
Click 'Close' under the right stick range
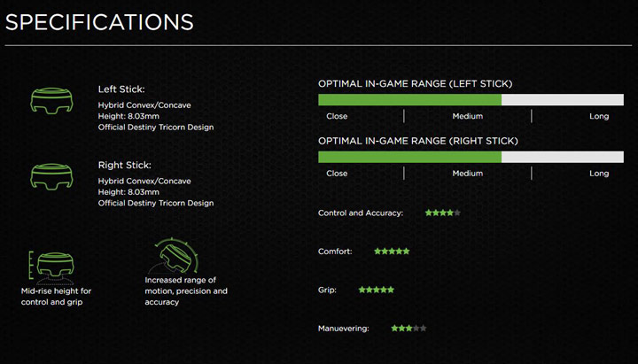[x=337, y=174]
